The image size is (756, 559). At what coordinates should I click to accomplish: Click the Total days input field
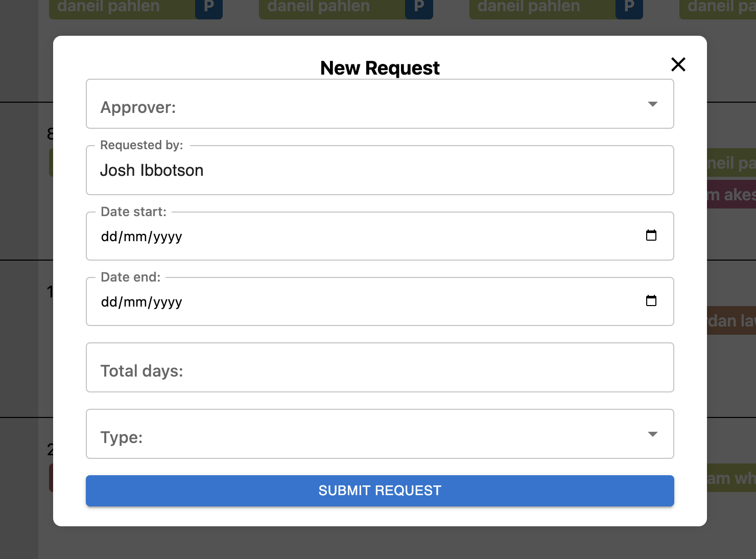click(x=380, y=368)
